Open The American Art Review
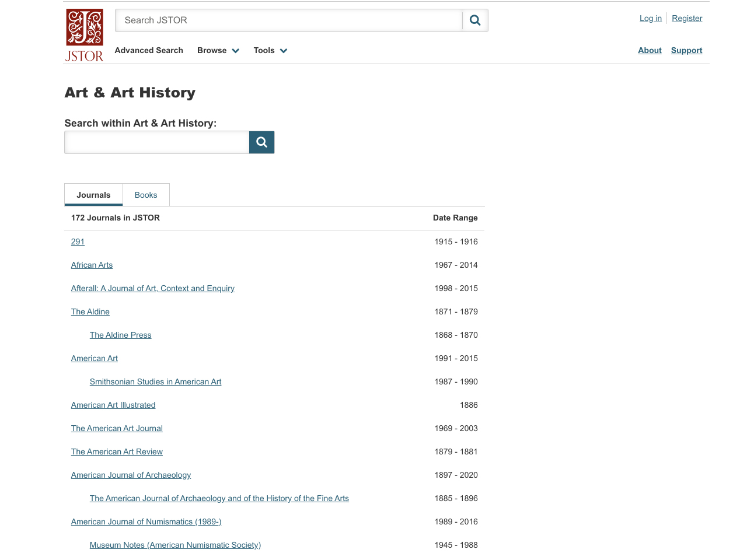 click(117, 452)
